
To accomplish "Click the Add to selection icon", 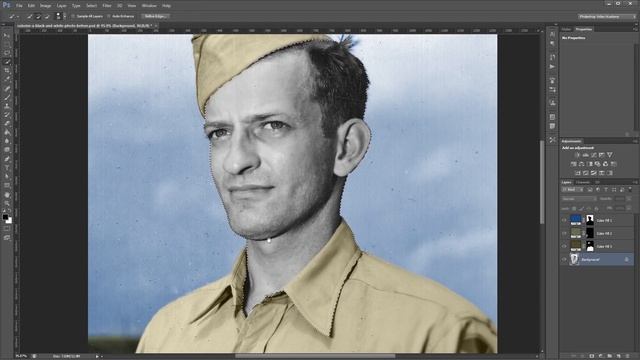I will (38, 16).
